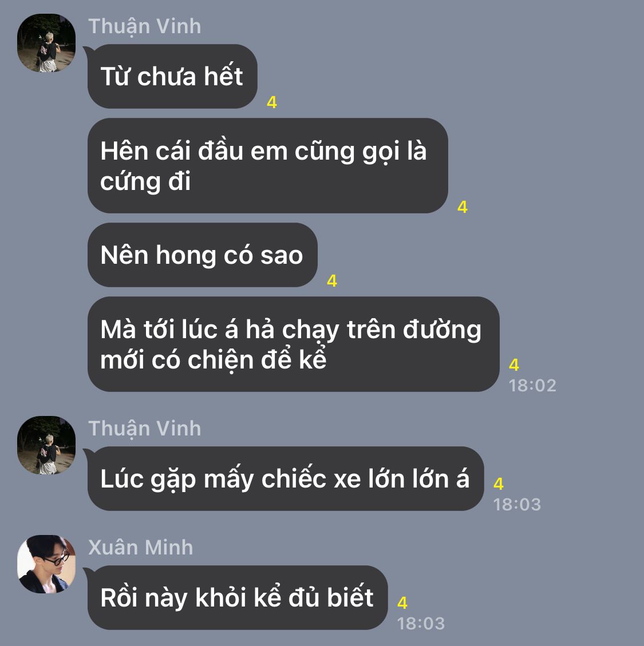644x646 pixels.
Task: Click the 18:03 timestamp under Xuân Minh's message
Action: click(x=421, y=624)
